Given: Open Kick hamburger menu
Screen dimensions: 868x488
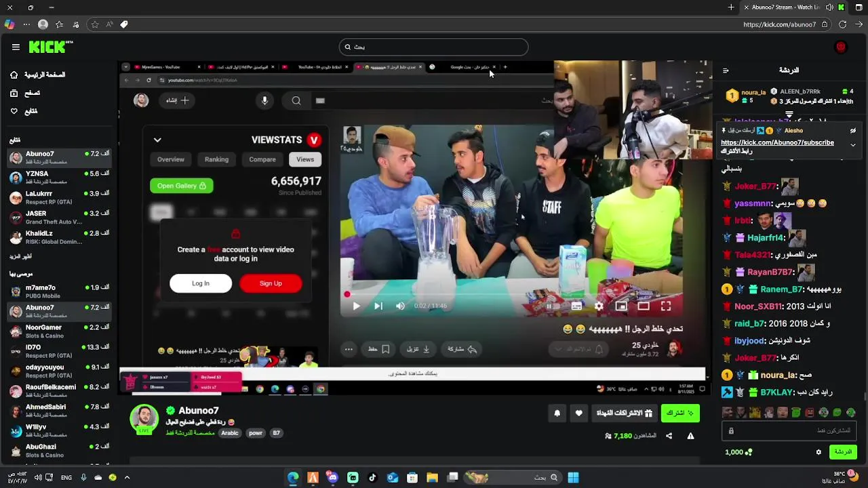Looking at the screenshot, I should coord(16,47).
